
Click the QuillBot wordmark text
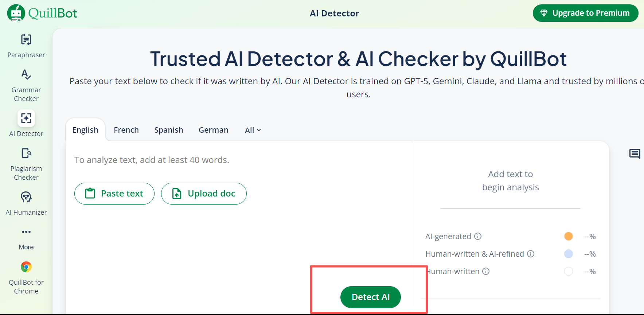(53, 13)
